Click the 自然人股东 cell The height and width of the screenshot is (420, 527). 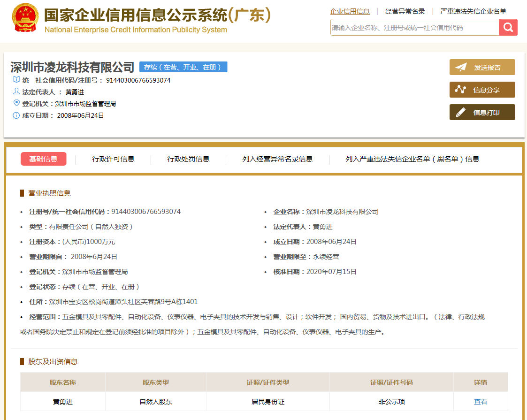pos(156,402)
